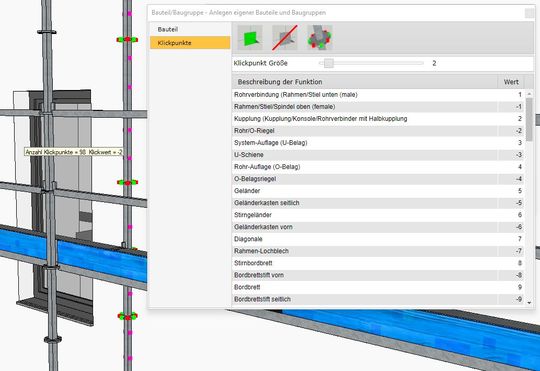Select the U-Schiene row
The image size is (540, 371).
pos(378,155)
